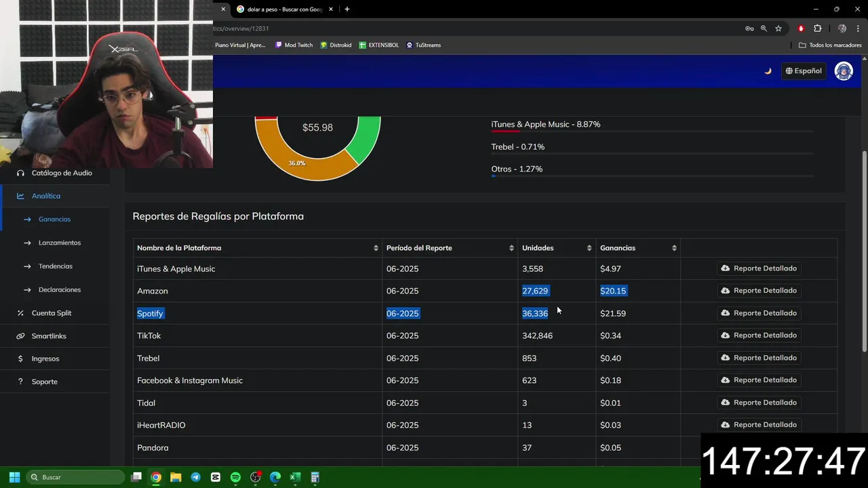The height and width of the screenshot is (488, 868).
Task: Open the password key icon in address bar
Action: coord(749,28)
